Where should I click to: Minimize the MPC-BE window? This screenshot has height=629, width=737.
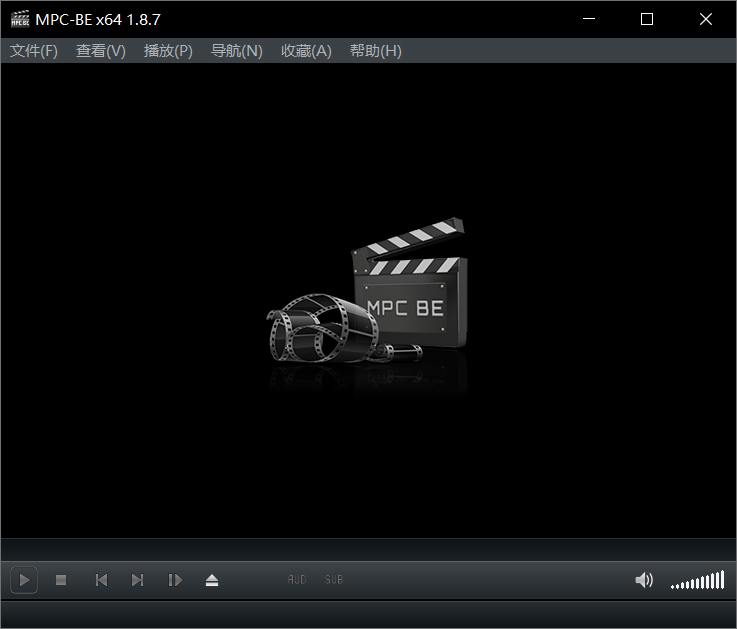click(589, 19)
